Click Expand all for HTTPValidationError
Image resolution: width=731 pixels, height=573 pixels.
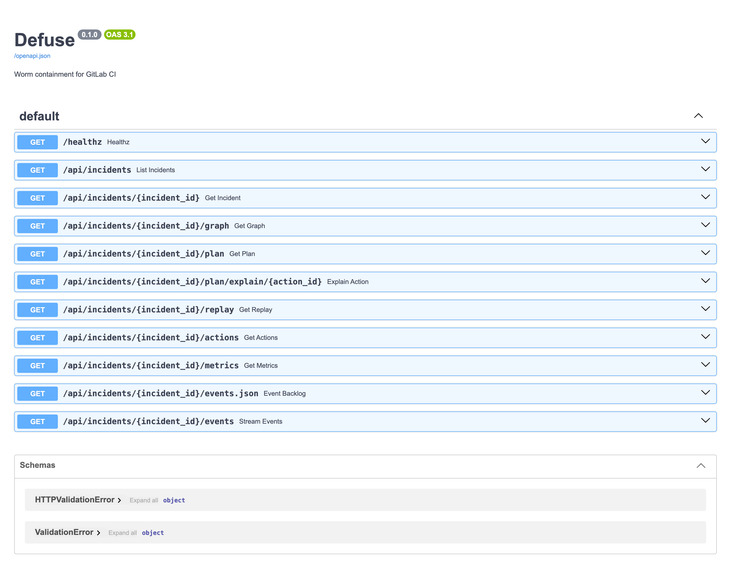[x=144, y=500]
